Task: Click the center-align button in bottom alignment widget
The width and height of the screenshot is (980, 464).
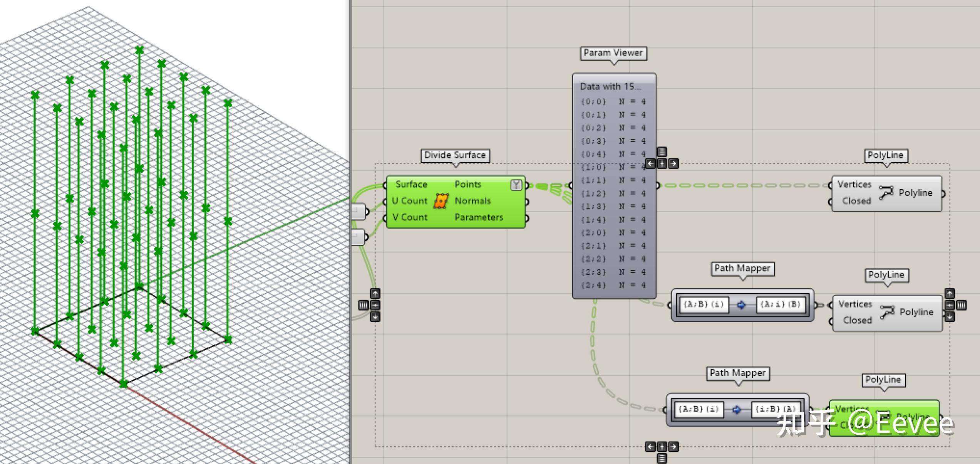Action: [x=662, y=447]
